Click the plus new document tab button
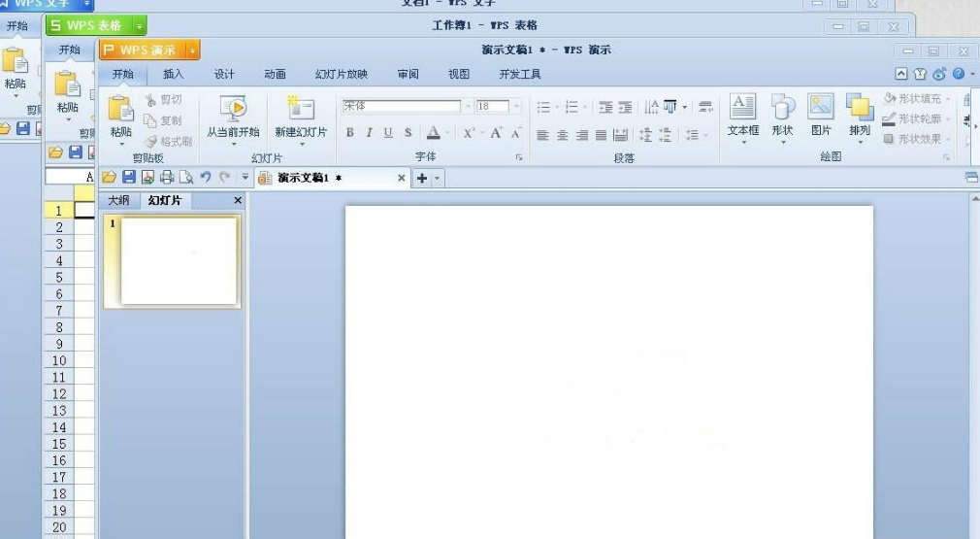This screenshot has height=539, width=980. [x=422, y=178]
